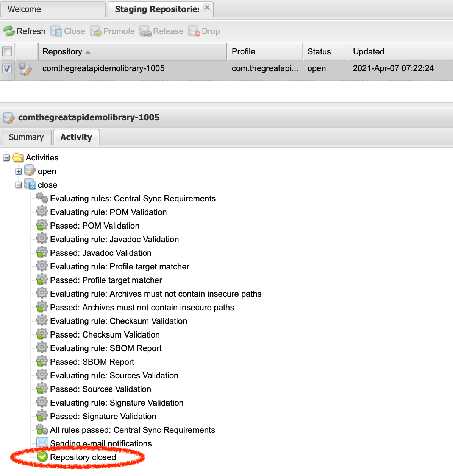Switch to the Summary tab
453x476 pixels.
(26, 137)
